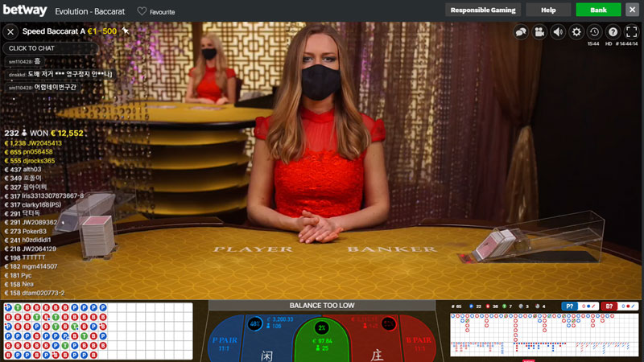Click the BALANCE TOO LOW banner
The width and height of the screenshot is (644, 362).
point(321,306)
